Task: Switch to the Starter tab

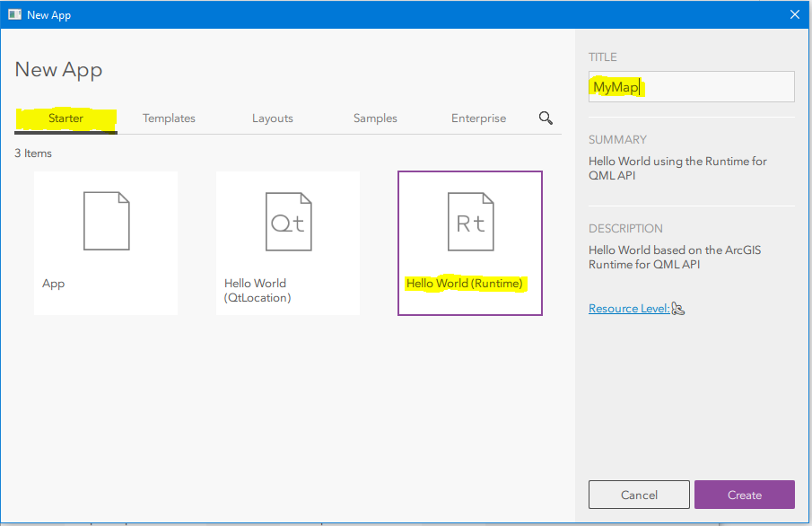Action: coord(65,118)
